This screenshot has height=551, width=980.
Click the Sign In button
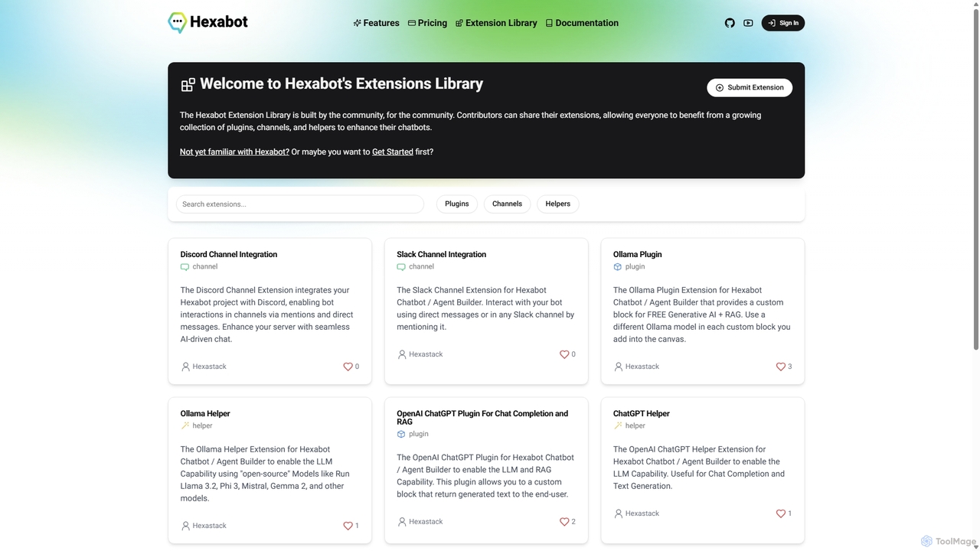click(x=783, y=23)
